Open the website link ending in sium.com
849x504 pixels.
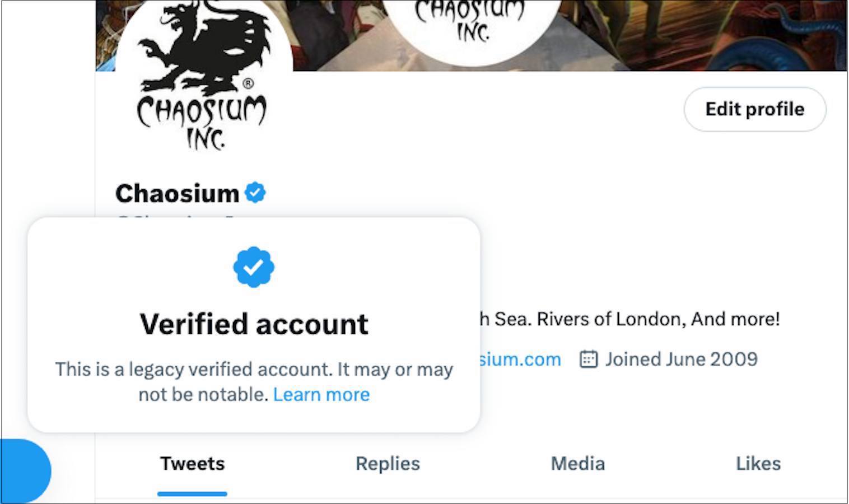point(520,360)
